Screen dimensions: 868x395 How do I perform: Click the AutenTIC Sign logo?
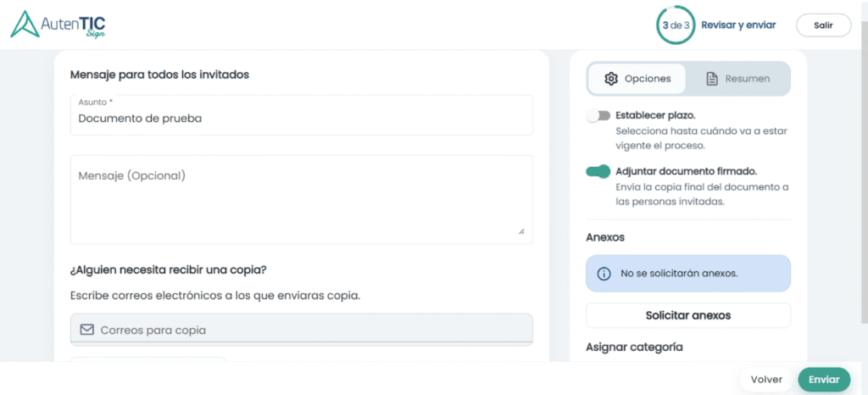(58, 25)
